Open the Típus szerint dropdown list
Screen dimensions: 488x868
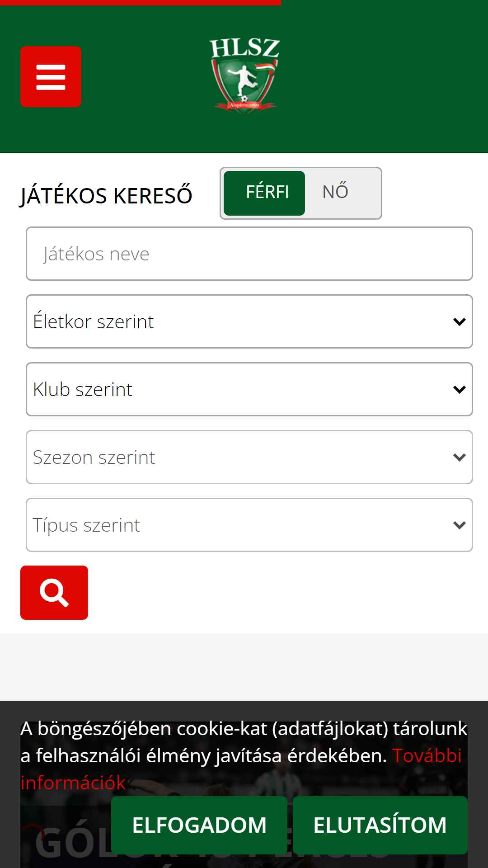click(x=249, y=525)
